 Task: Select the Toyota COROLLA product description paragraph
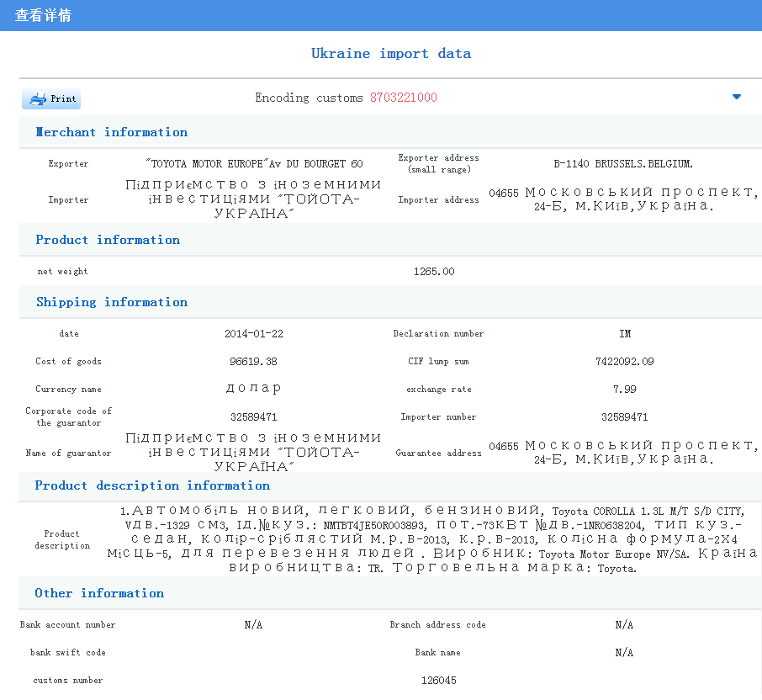coord(432,539)
